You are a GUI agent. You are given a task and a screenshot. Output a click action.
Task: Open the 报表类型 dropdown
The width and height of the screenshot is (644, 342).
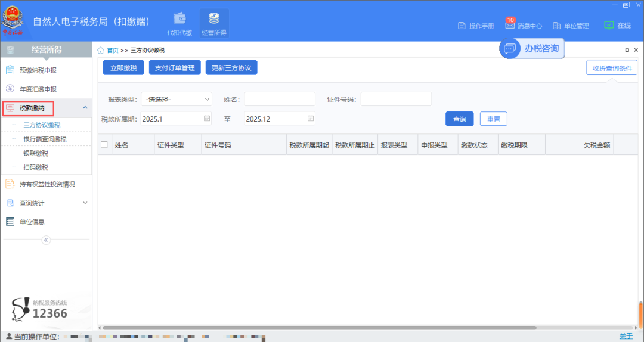point(177,99)
